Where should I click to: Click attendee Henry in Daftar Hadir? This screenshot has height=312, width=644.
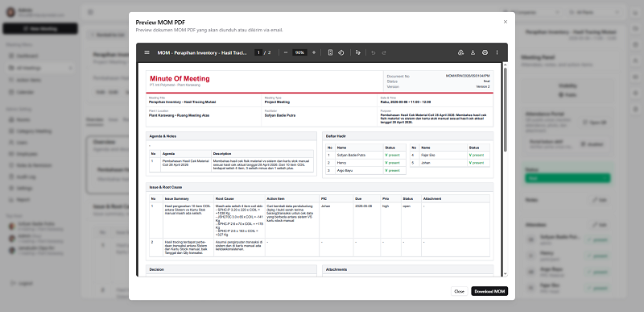click(341, 163)
